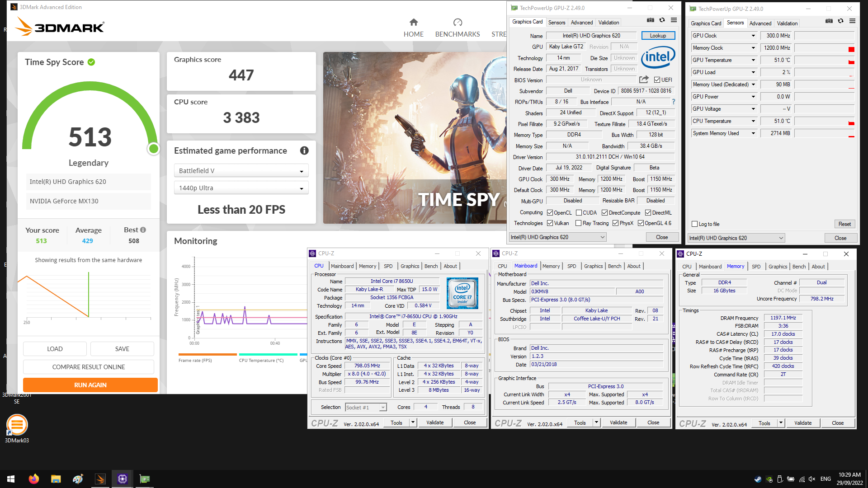Click the SAVE button in 3DMark
Image resolution: width=868 pixels, height=488 pixels.
tap(122, 349)
